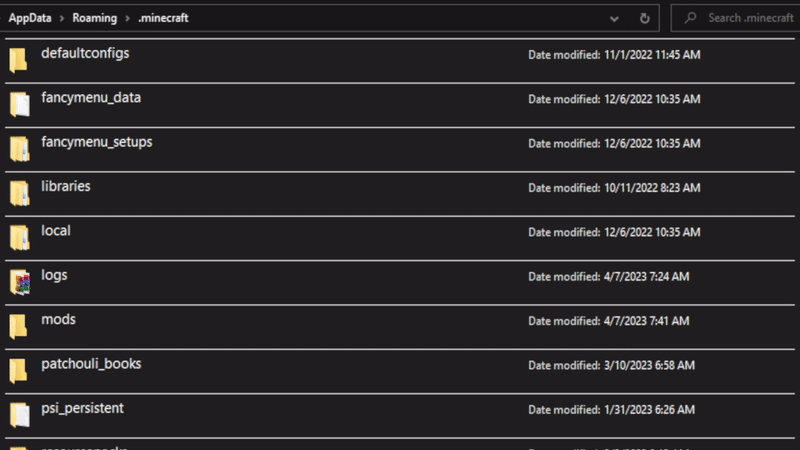Click the mods folder icon

tap(18, 326)
